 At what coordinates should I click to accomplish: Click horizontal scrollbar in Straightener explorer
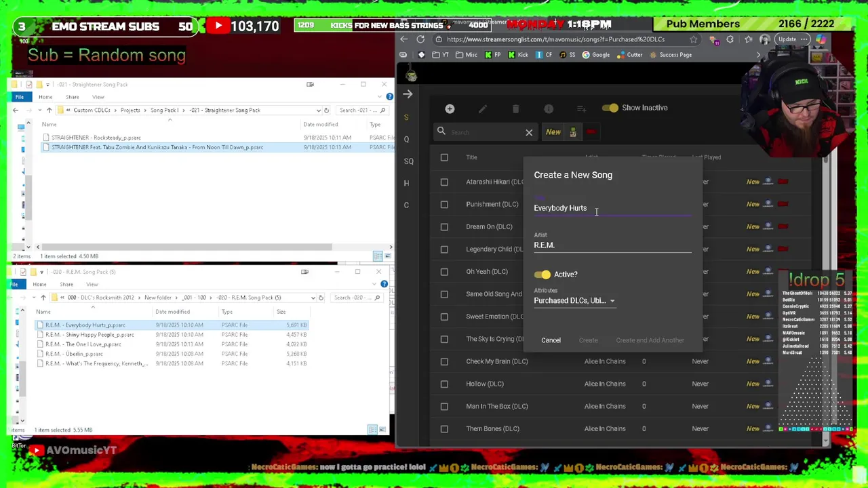pos(186,247)
